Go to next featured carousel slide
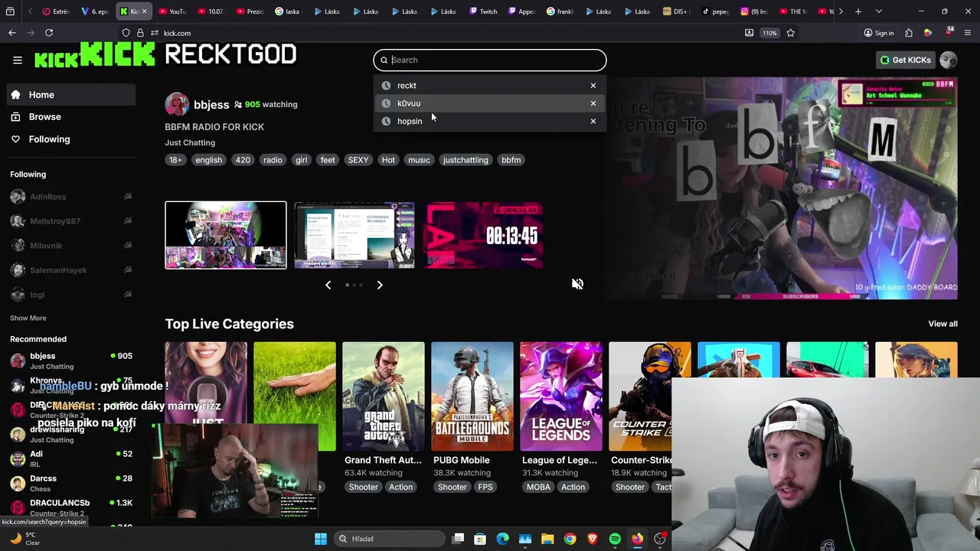The image size is (980, 551). click(x=380, y=285)
